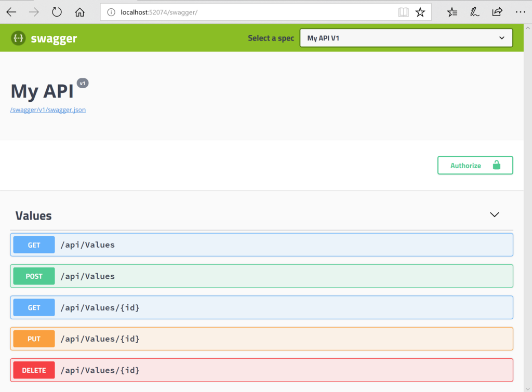Show site information icon in address bar
The image size is (532, 392).
[111, 12]
